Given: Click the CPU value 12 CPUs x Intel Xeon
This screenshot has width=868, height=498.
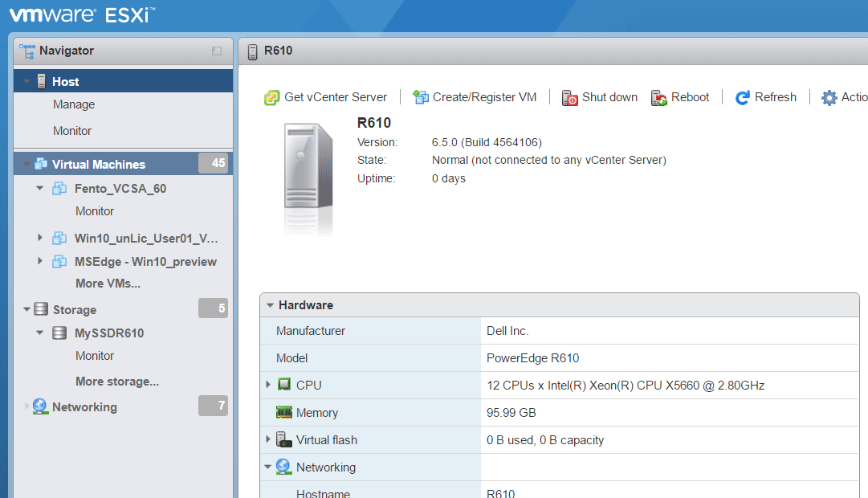Looking at the screenshot, I should pyautogui.click(x=626, y=386).
